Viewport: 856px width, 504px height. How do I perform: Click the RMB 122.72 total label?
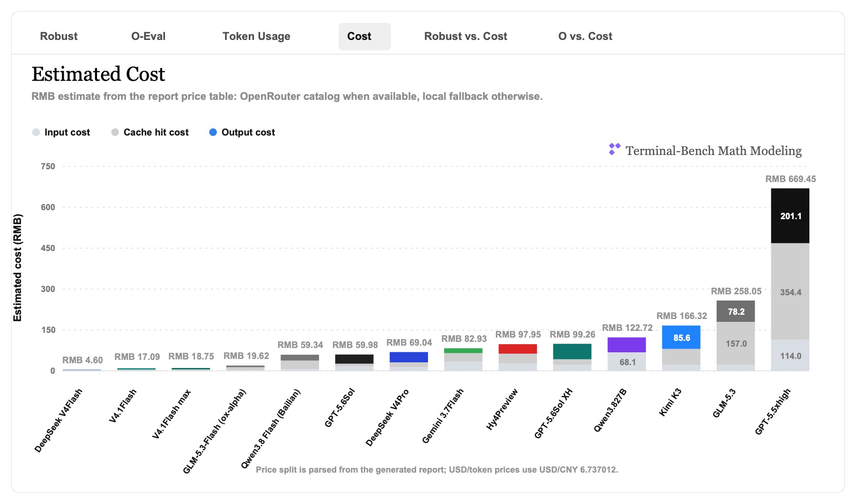(627, 328)
